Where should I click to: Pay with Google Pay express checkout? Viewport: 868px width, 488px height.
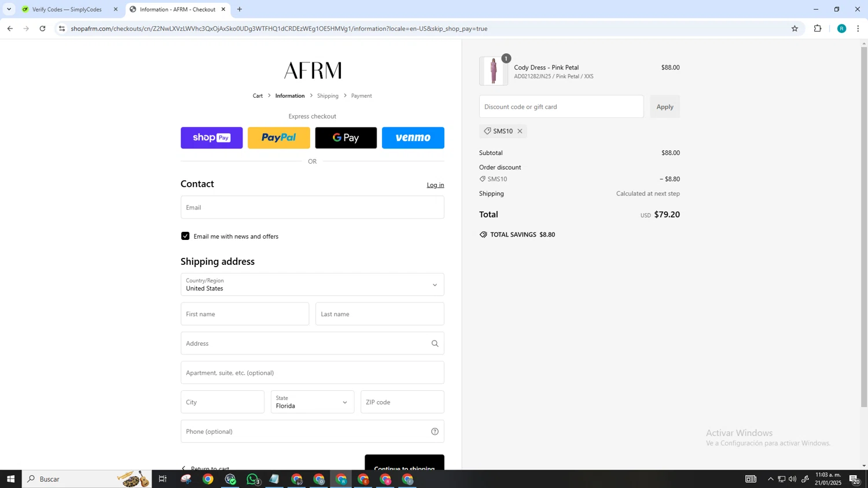346,138
